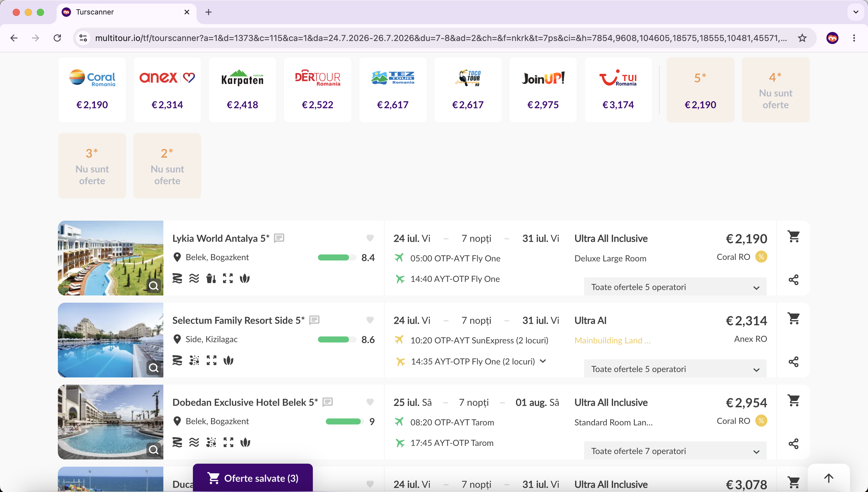Open Lykia World Antalya hotel thumbnail
The height and width of the screenshot is (492, 868).
point(110,258)
